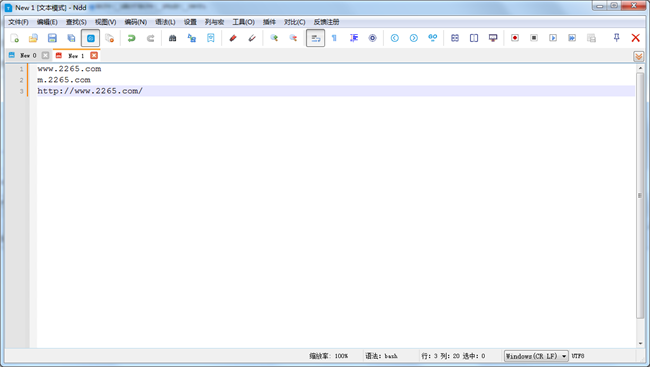
Task: Click line number 2 in the margin
Action: (21, 80)
